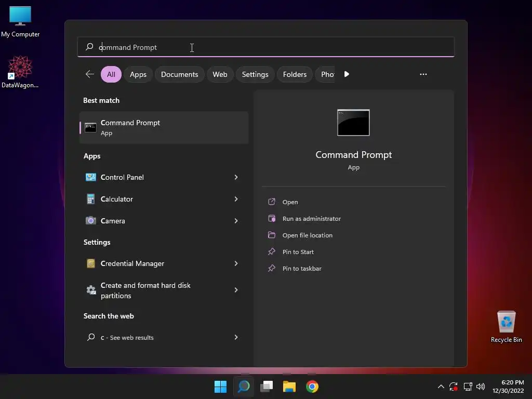
Task: Click the Open action icon
Action: (272, 202)
